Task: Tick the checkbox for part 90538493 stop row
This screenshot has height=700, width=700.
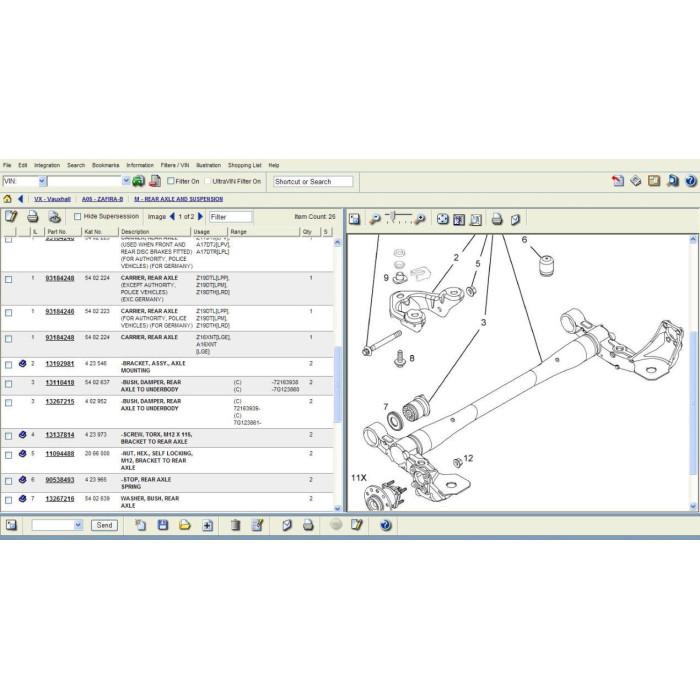Action: click(8, 481)
